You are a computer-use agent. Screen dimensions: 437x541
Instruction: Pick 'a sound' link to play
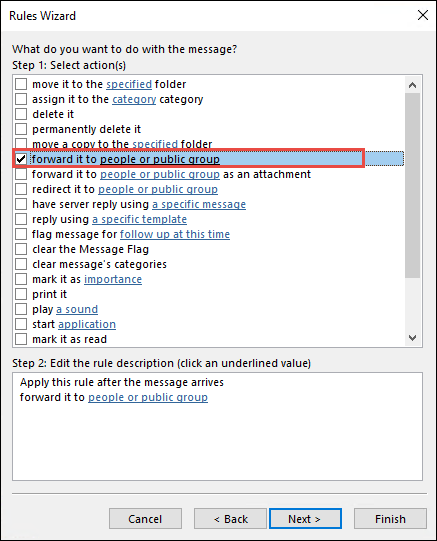[x=77, y=309]
